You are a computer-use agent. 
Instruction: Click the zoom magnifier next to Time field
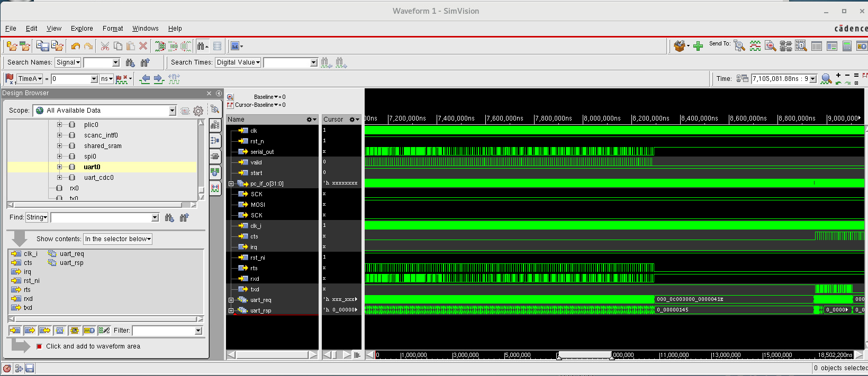[826, 79]
